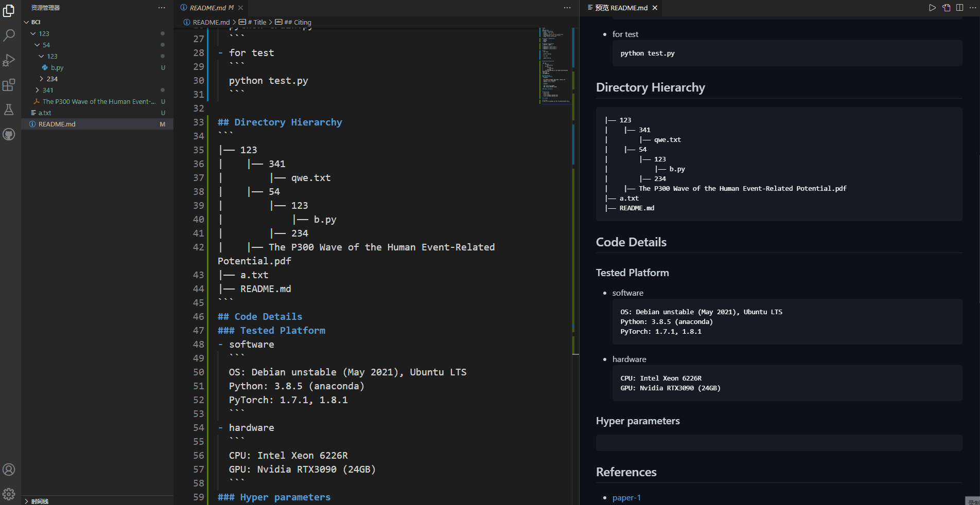Click the show source icon in preview toolbar
Screen dimensions: 980x505
(x=946, y=8)
